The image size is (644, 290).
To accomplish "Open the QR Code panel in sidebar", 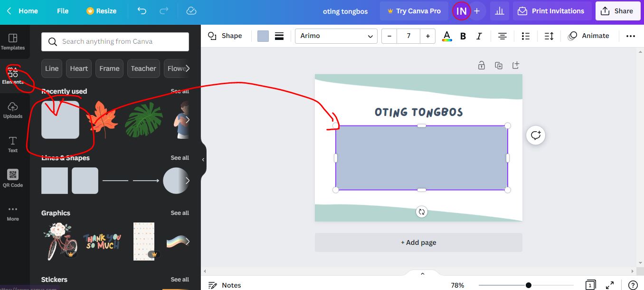I will click(x=13, y=177).
